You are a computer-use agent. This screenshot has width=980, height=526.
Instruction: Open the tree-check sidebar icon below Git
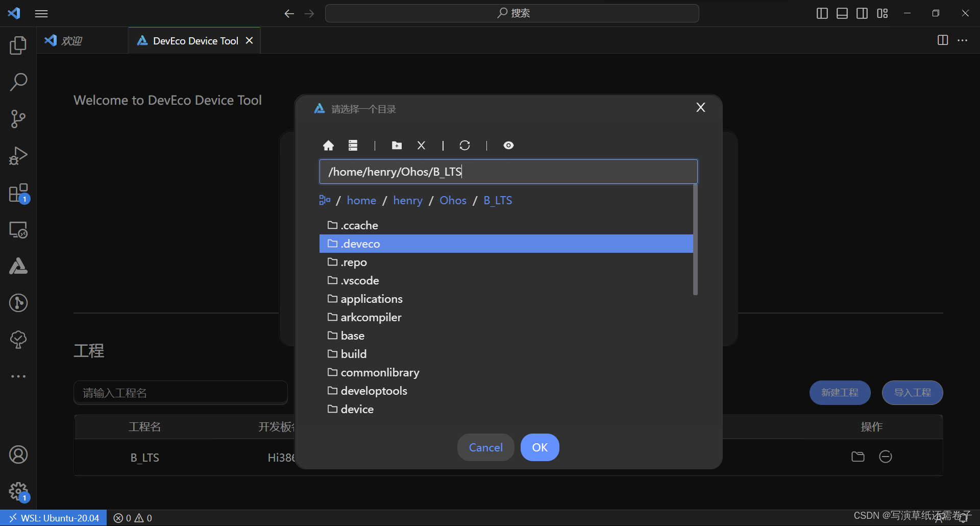point(18,340)
